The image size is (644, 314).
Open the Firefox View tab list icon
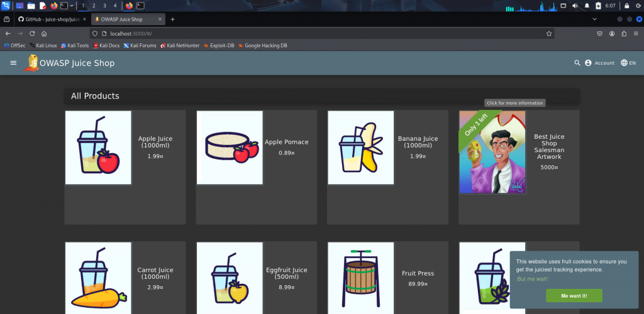point(6,19)
